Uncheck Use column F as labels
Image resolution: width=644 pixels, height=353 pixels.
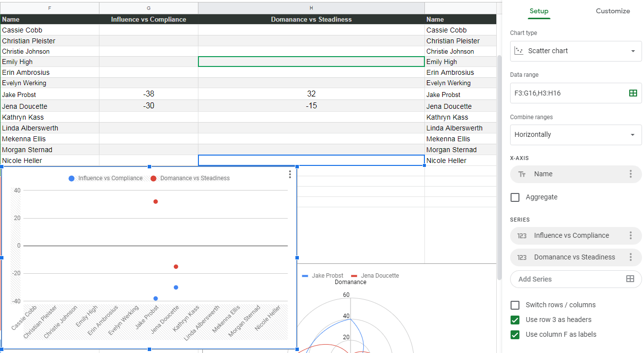[x=515, y=335]
